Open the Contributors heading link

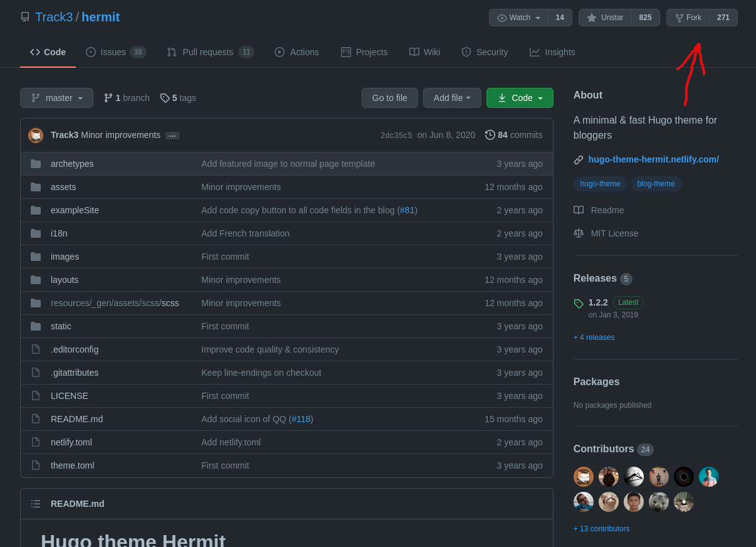(x=604, y=449)
